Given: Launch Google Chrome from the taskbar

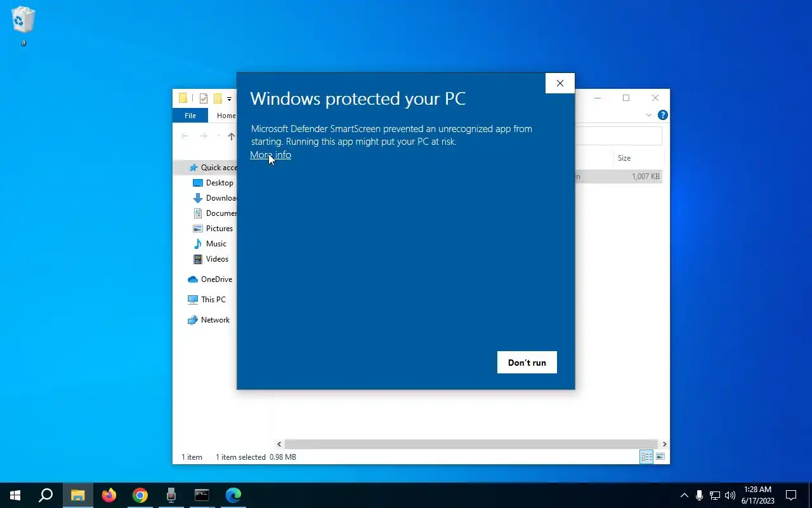Looking at the screenshot, I should pyautogui.click(x=140, y=495).
